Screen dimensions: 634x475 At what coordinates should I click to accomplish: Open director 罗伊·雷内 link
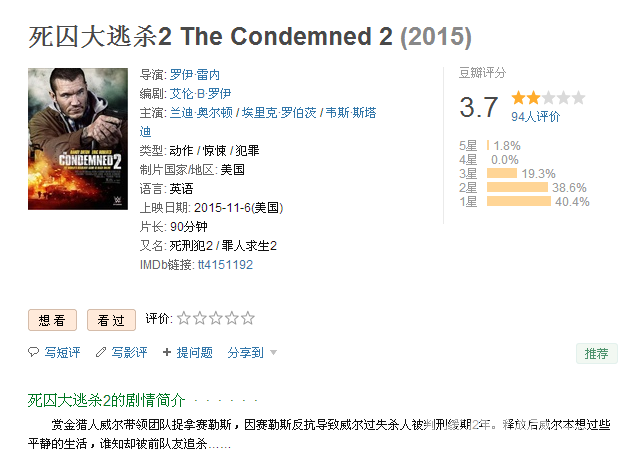tap(194, 75)
